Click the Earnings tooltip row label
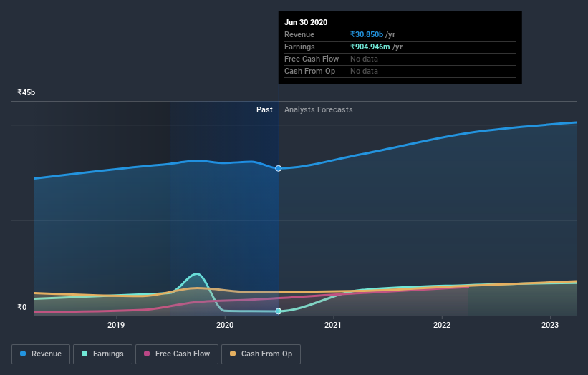Screen dimensions: 588x375 coord(299,47)
